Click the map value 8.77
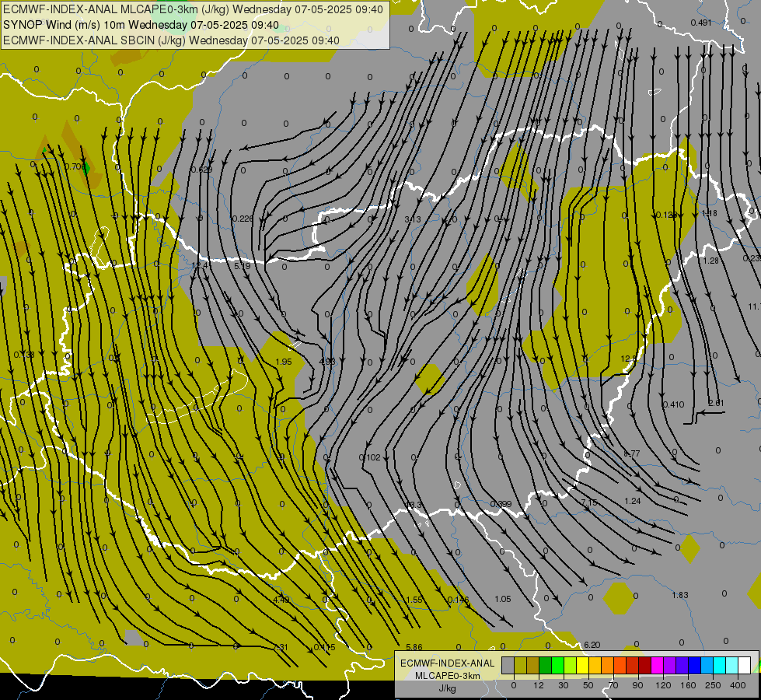Image resolution: width=761 pixels, height=700 pixels. (631, 453)
